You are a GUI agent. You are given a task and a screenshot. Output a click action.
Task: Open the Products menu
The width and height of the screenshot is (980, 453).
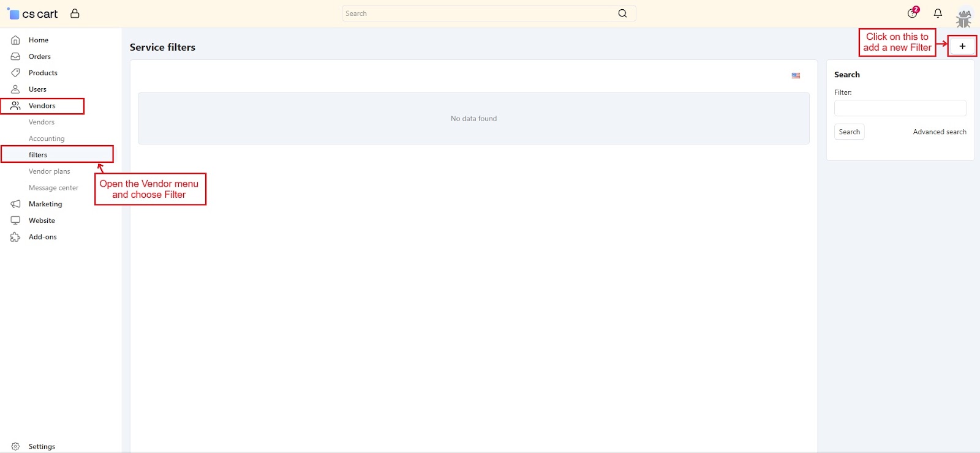click(43, 73)
